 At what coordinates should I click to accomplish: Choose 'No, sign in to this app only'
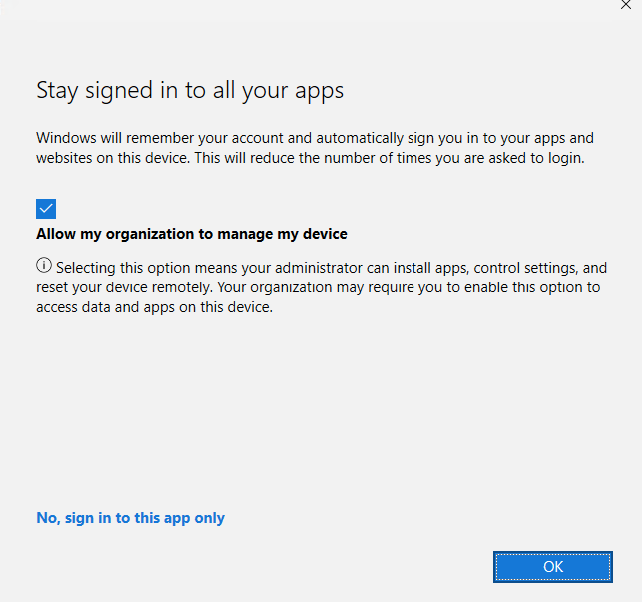(x=130, y=518)
